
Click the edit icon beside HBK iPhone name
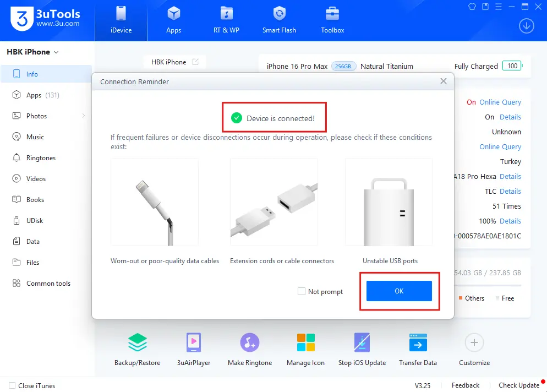[x=195, y=62]
